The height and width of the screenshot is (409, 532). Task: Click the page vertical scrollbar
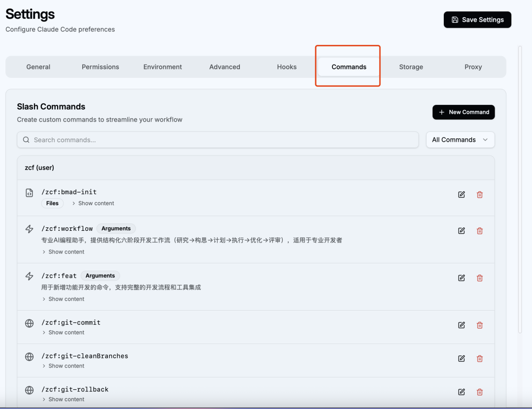(x=520, y=190)
